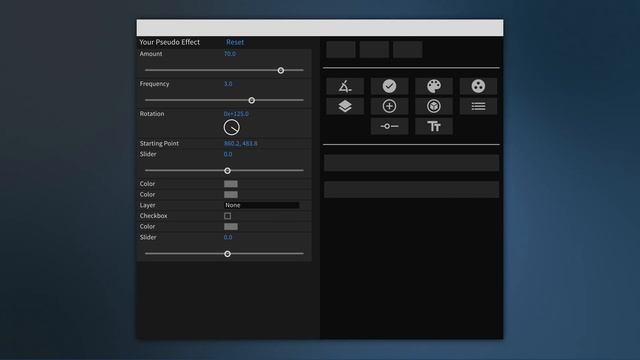
Task: Toggle the Checkbox property box
Action: tap(227, 216)
